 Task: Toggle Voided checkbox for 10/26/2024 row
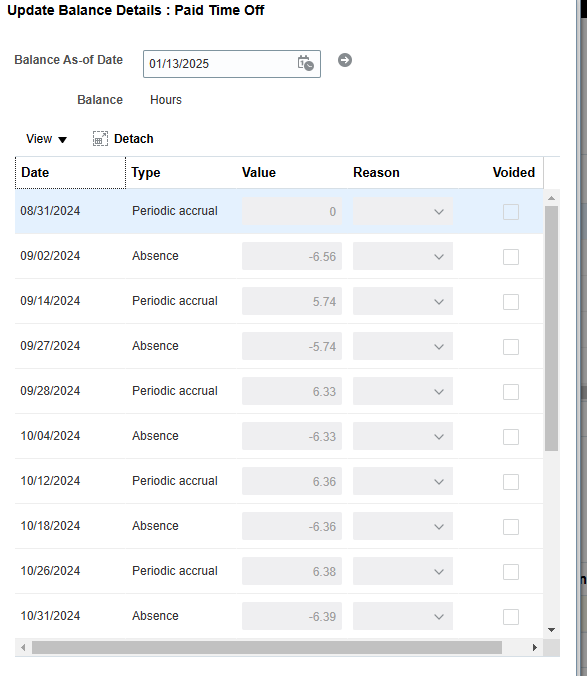511,572
